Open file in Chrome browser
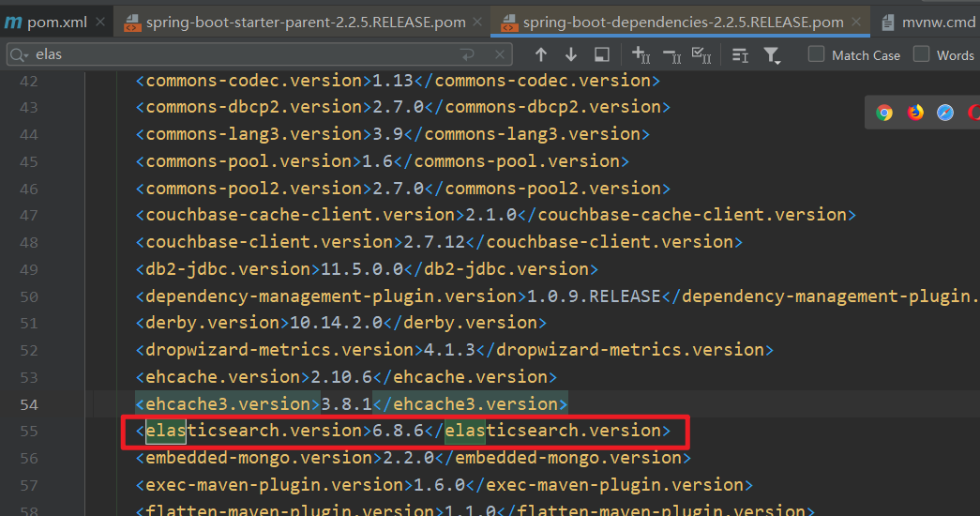980x516 pixels. [x=883, y=113]
